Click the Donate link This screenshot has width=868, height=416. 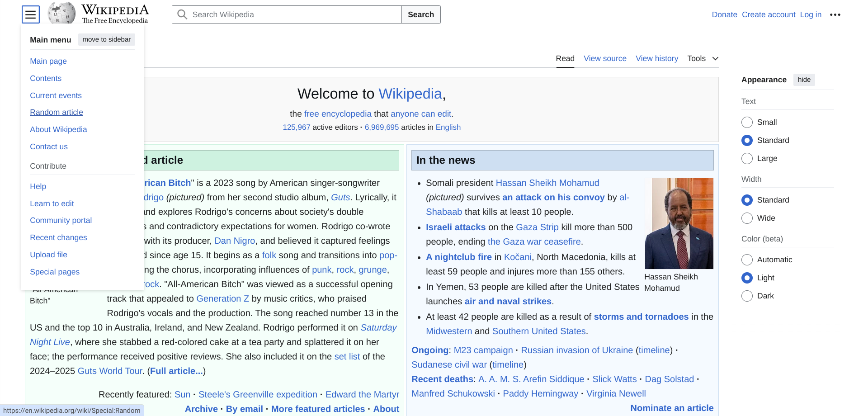(724, 14)
